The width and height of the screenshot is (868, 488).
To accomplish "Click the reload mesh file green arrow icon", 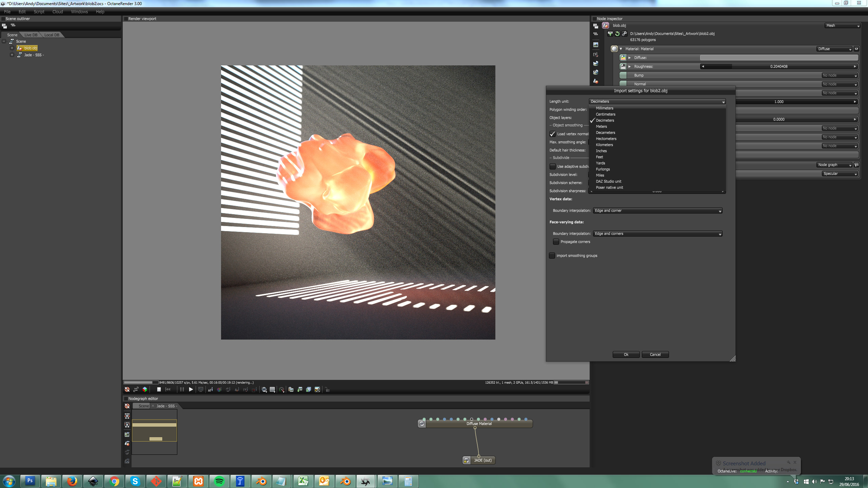I will click(x=617, y=34).
